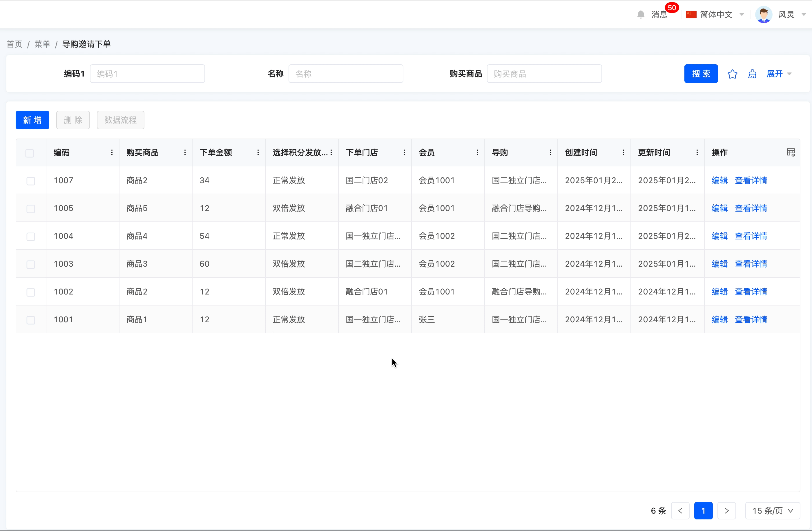Open column menu dots for 编码 column

(x=112, y=152)
